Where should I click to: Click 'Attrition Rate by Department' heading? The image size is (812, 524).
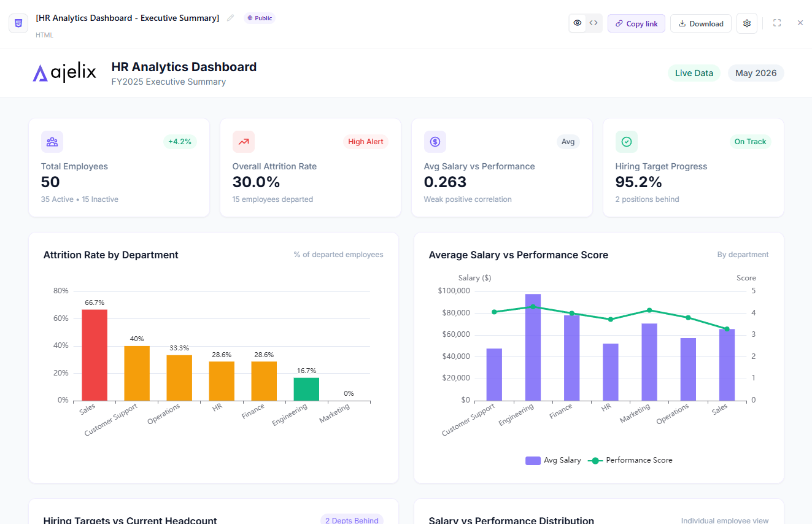111,255
